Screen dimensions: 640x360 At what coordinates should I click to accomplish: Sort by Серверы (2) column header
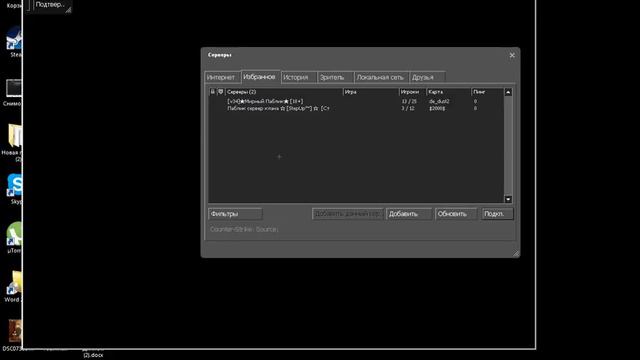pos(284,92)
